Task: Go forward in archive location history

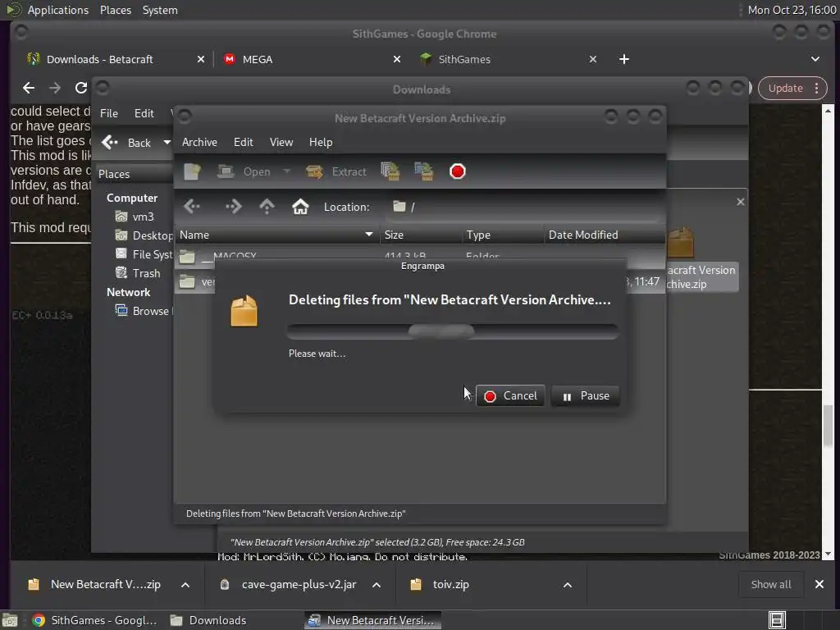Action: [233, 206]
